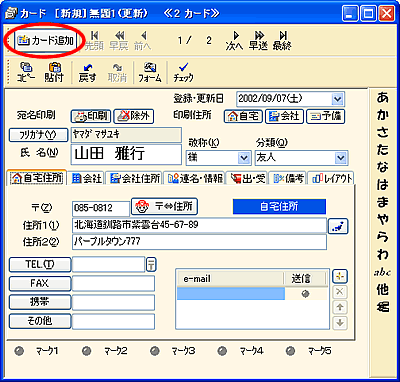Click the 住所2 field パープルタウン777
The height and width of the screenshot is (382, 400).
click(x=199, y=242)
